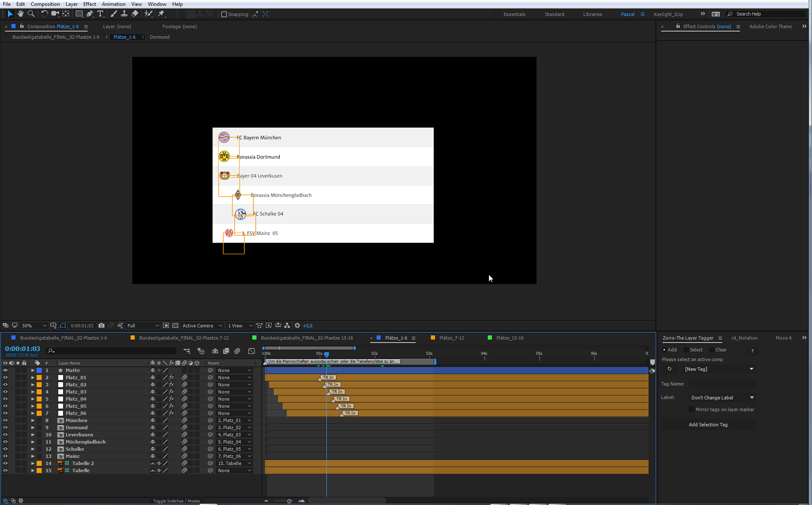The image size is (812, 505).
Task: Select the Selection arrow tool
Action: coord(10,14)
